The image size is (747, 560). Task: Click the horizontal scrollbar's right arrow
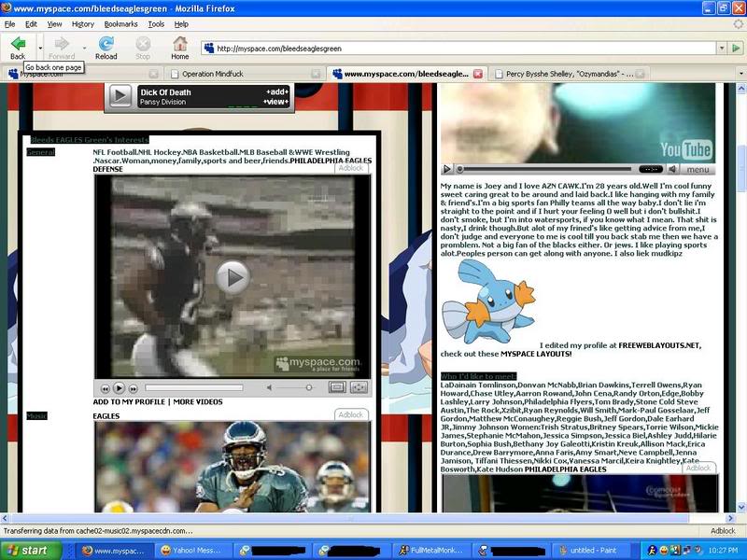click(731, 518)
